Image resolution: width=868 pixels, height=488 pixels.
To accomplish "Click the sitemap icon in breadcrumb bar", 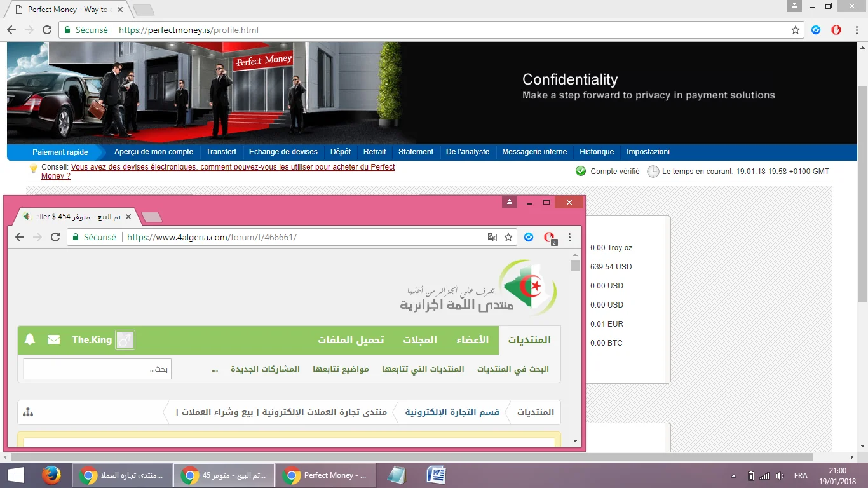I will [28, 412].
